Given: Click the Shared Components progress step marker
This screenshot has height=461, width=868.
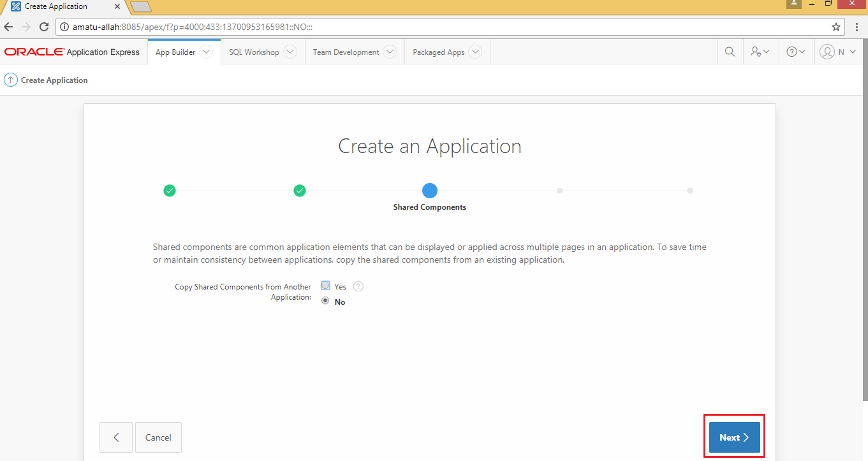Looking at the screenshot, I should pyautogui.click(x=429, y=190).
